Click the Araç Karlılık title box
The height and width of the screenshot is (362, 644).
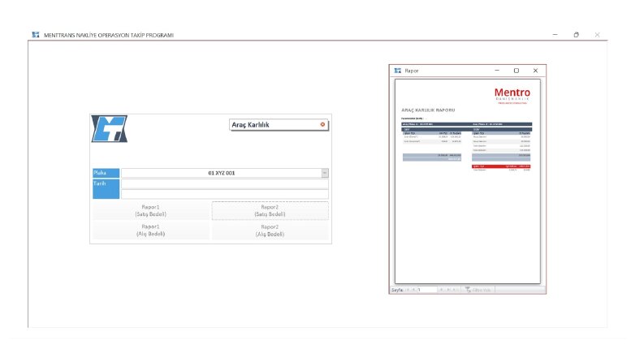tap(279, 125)
